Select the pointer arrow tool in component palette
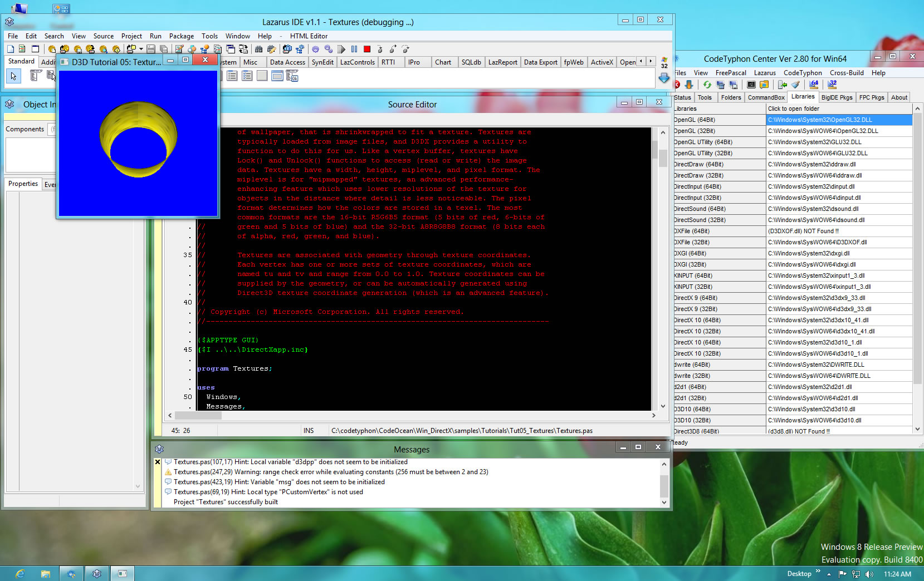This screenshot has width=924, height=581. pos(13,76)
